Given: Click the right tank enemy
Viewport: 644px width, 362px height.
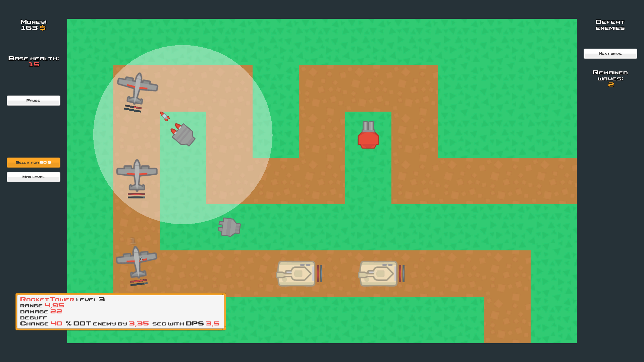Looking at the screenshot, I should [378, 273].
